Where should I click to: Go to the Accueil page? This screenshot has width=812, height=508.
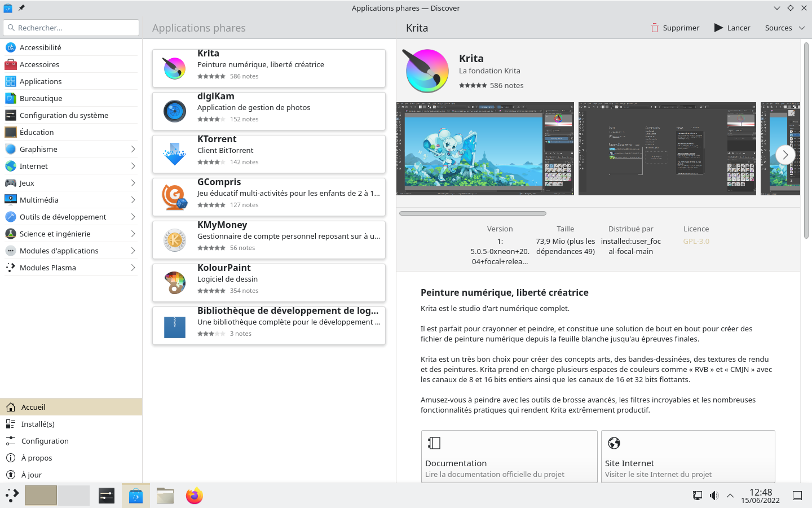pyautogui.click(x=71, y=407)
